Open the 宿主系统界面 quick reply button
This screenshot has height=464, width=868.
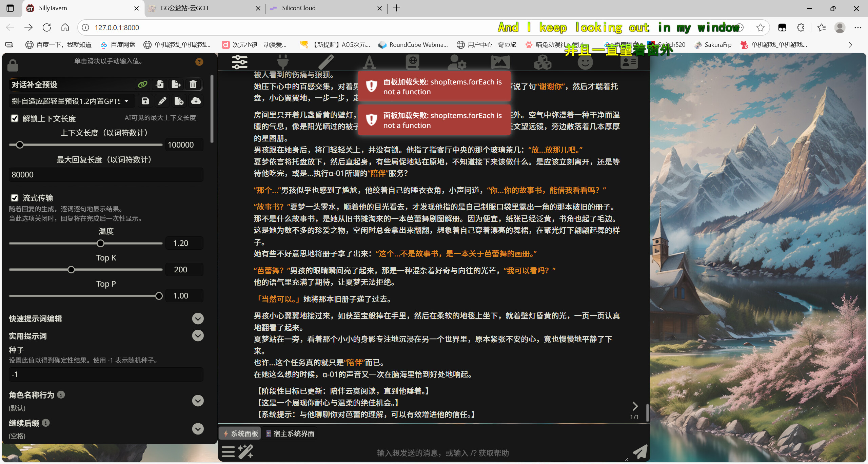click(290, 433)
